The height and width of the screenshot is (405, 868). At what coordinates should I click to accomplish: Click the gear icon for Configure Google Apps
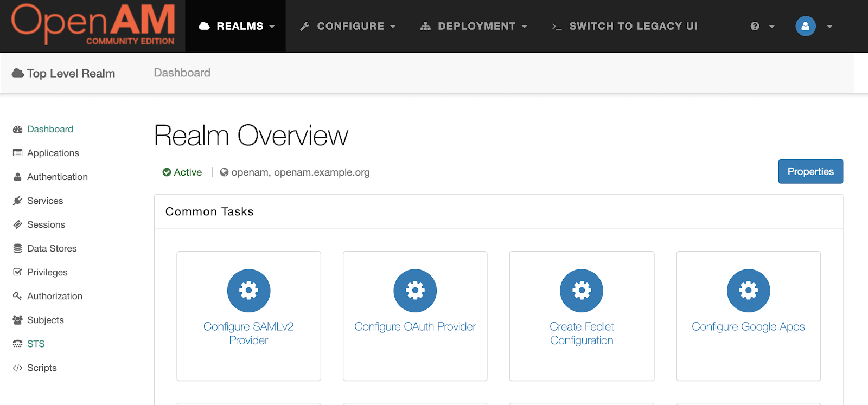748,291
